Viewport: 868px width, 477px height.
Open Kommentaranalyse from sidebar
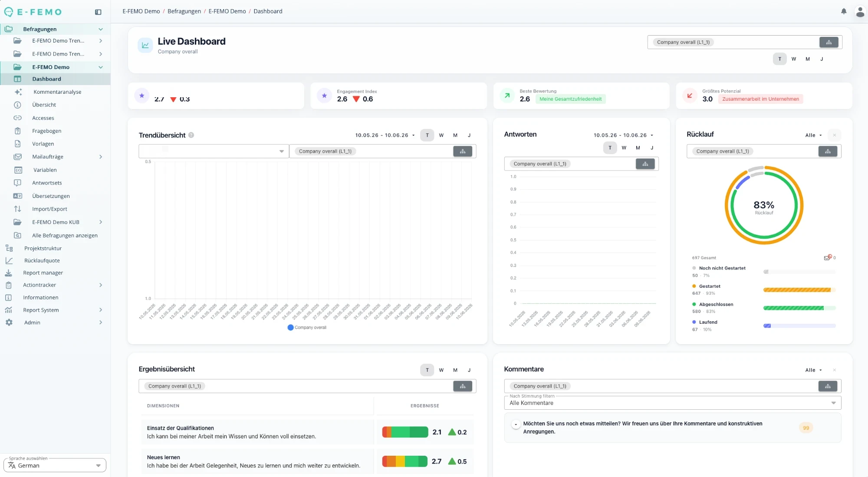(x=57, y=92)
